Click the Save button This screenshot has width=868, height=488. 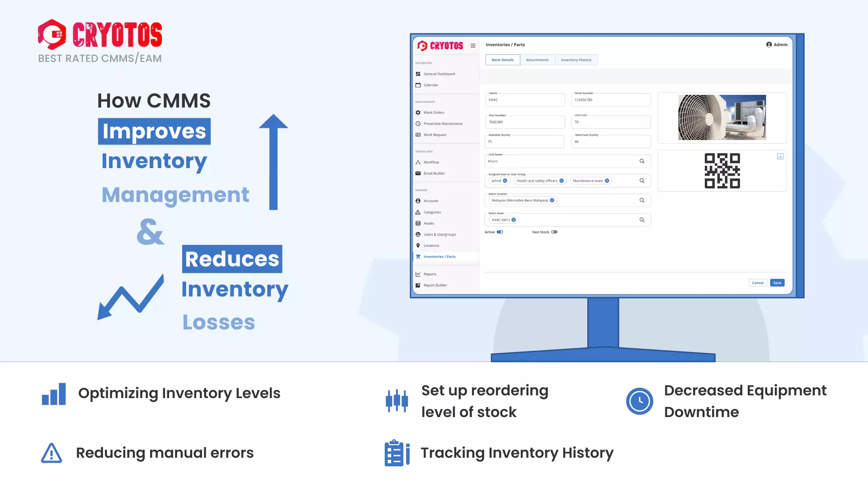tap(777, 282)
